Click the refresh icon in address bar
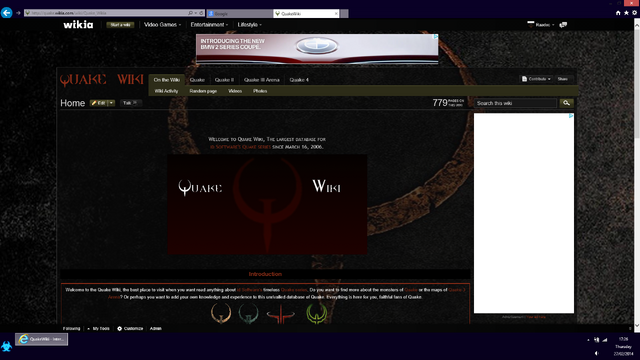The width and height of the screenshot is (640, 360). [201, 13]
